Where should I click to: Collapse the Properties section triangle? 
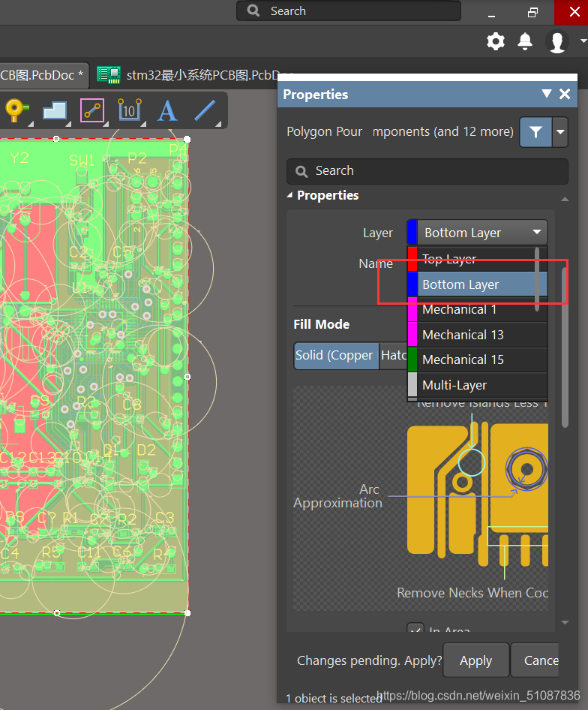(x=291, y=195)
